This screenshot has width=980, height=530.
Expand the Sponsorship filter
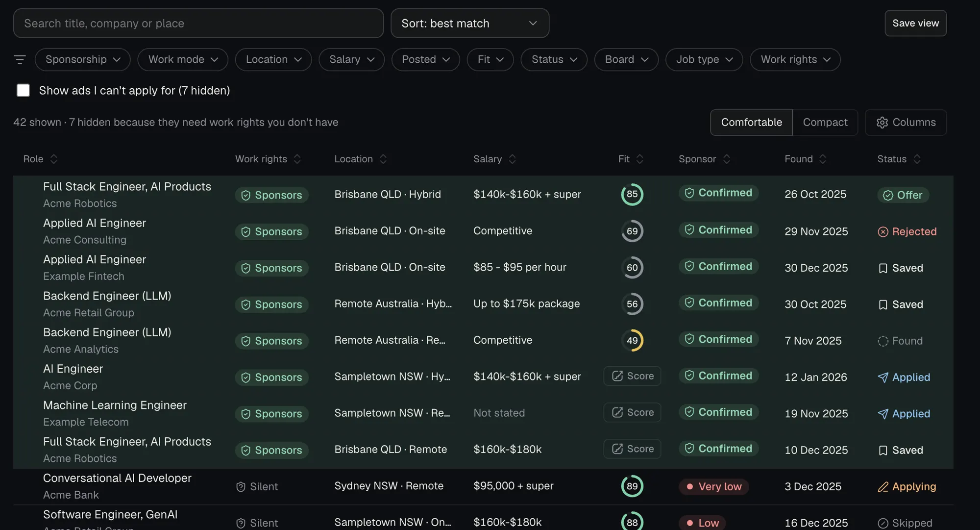[x=83, y=59]
